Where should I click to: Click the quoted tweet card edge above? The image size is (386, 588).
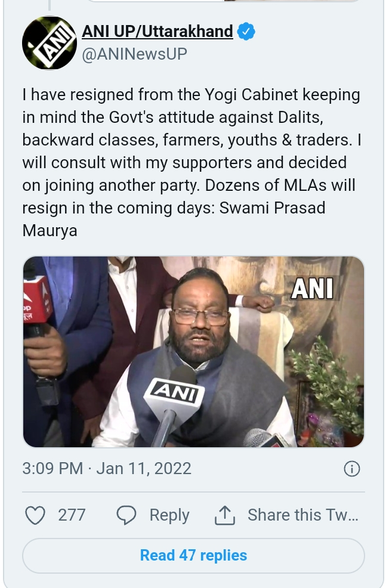point(224,1)
